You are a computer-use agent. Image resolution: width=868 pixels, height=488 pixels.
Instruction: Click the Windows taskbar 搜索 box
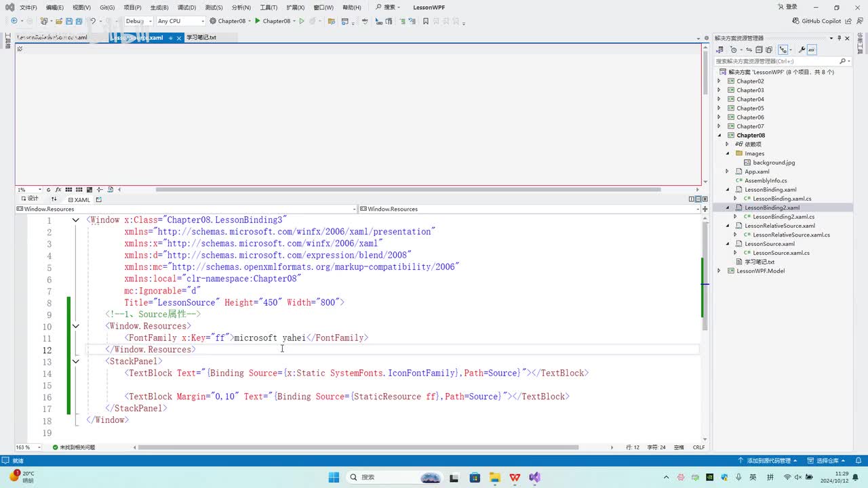(x=395, y=477)
